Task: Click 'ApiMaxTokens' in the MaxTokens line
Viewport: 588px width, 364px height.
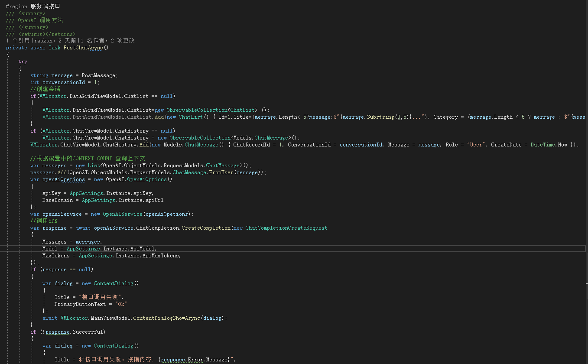Action: tap(160, 256)
